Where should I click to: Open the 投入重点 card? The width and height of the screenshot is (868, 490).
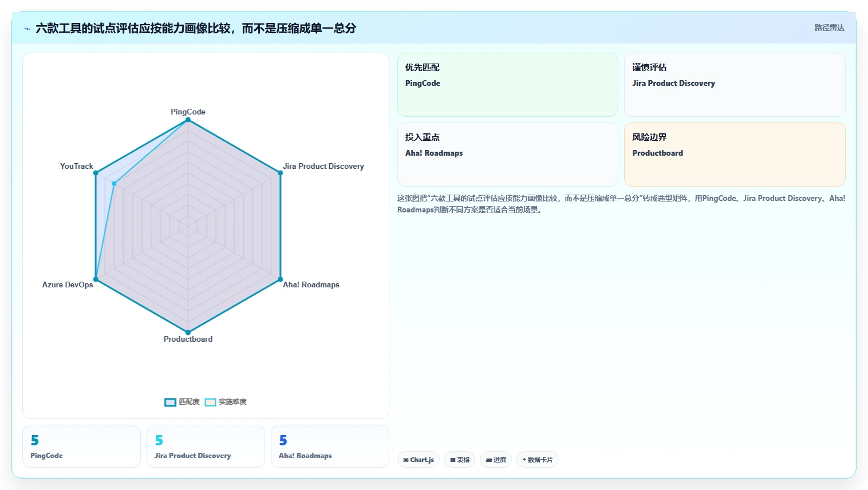[x=508, y=155]
